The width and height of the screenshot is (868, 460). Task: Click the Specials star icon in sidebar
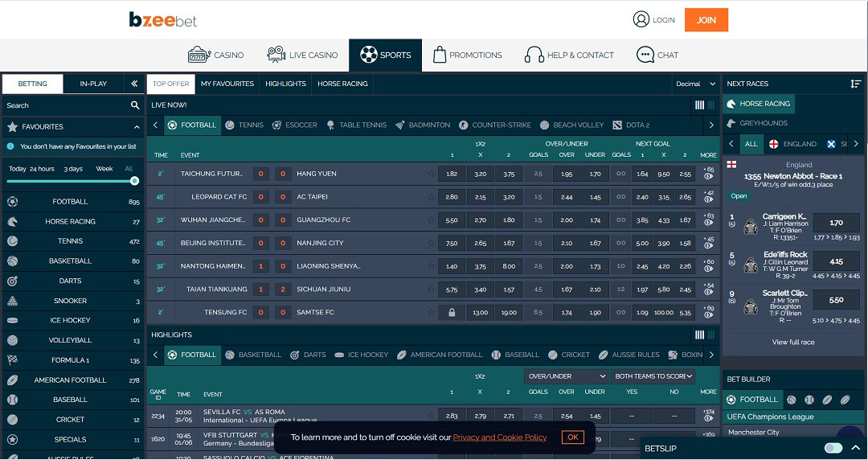coord(13,440)
